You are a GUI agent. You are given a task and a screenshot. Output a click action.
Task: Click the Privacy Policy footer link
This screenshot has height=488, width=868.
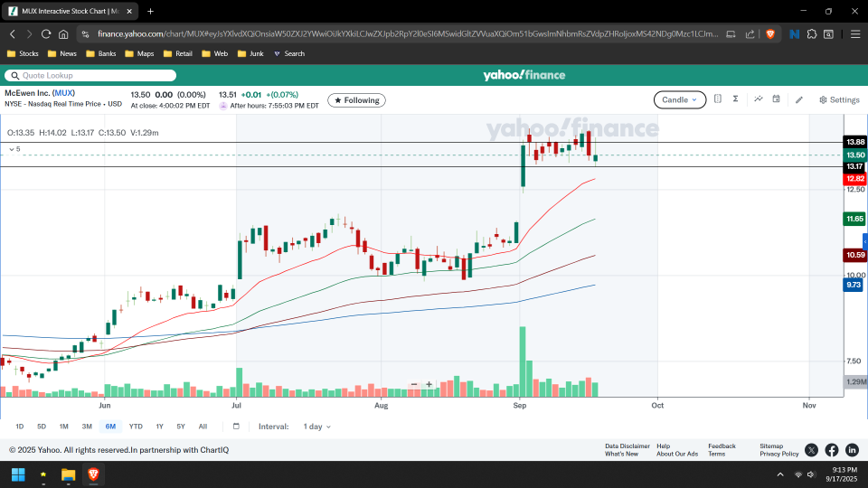click(778, 454)
